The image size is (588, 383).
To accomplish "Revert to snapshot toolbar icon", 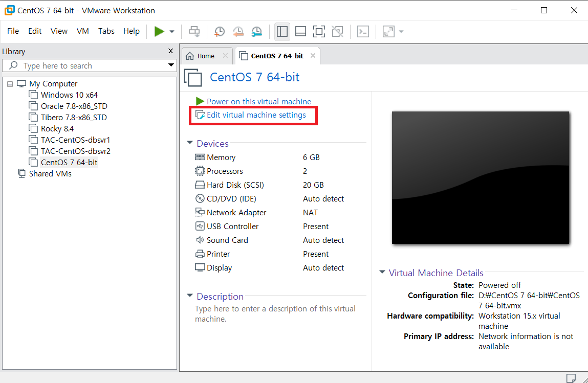I will 238,32.
